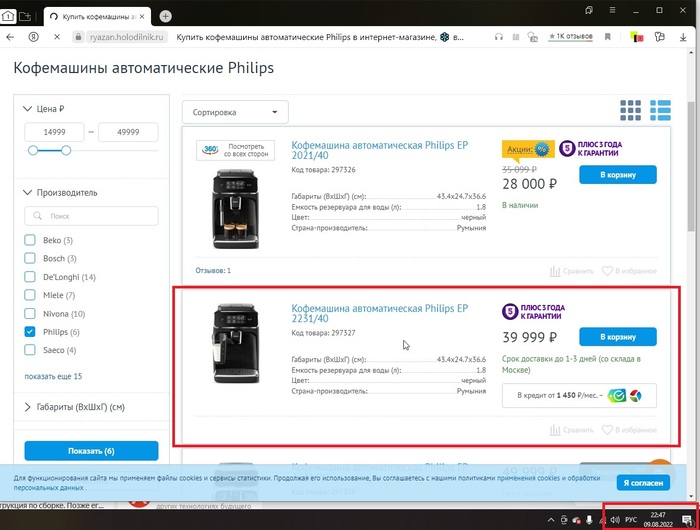Open a new browser tab with the plus icon
The height and width of the screenshot is (530, 700).
166,16
